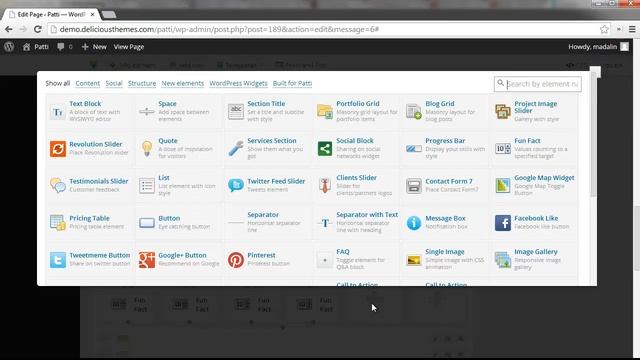Reload the page with refresh button
The image size is (640, 360).
click(x=38, y=29)
